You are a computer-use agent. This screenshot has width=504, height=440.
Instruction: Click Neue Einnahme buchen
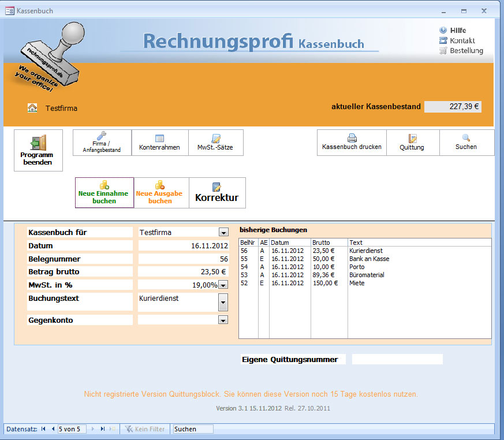click(x=104, y=193)
